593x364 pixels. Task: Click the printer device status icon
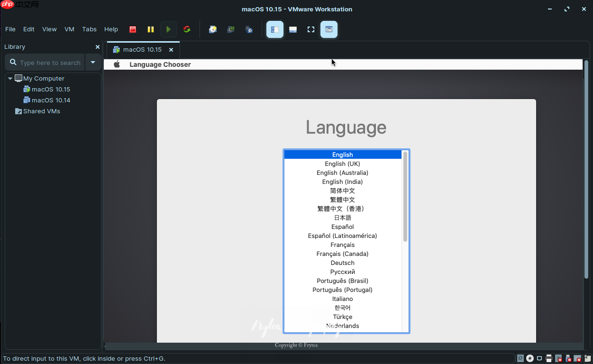coord(549,358)
